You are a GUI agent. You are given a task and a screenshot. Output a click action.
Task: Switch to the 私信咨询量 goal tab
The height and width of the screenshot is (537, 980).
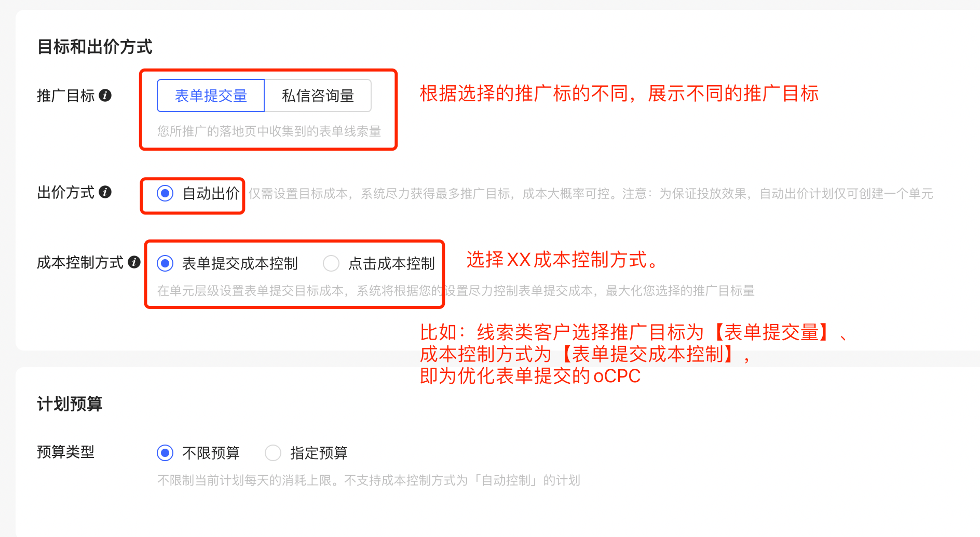click(x=318, y=96)
